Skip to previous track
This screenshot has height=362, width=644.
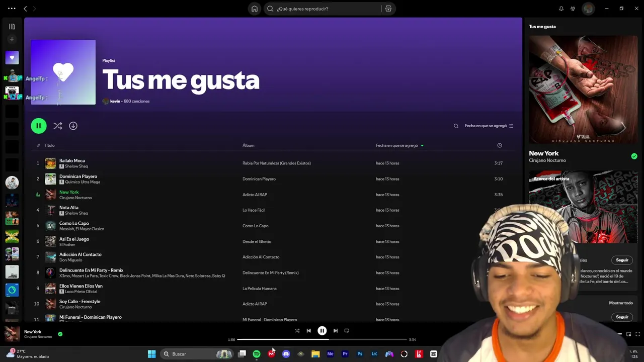309,331
